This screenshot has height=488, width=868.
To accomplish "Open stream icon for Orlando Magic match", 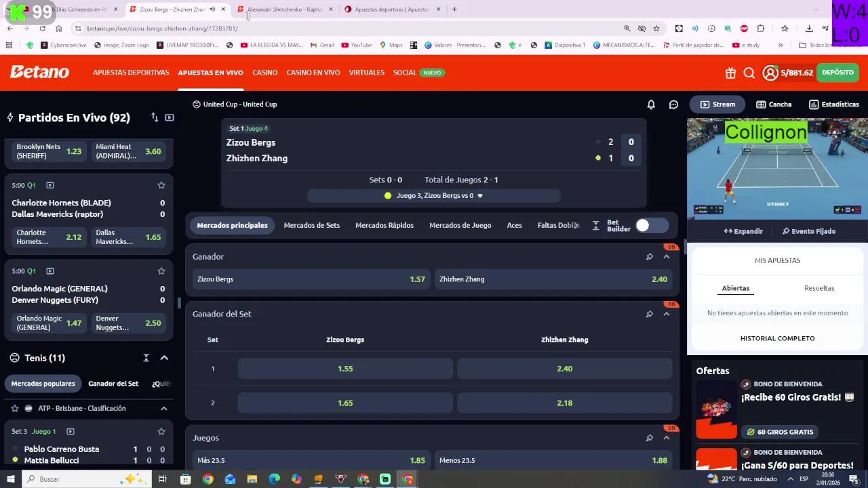I will (x=50, y=271).
